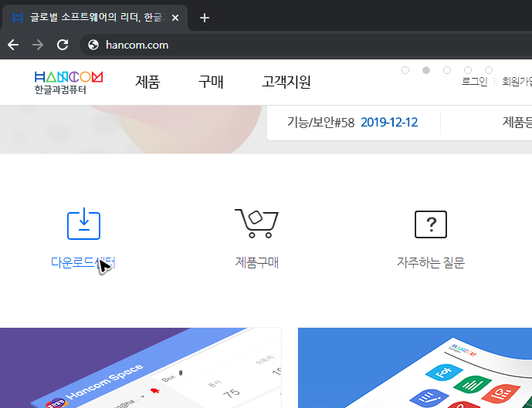
Task: Close the Hancom browser tab
Action: point(175,18)
